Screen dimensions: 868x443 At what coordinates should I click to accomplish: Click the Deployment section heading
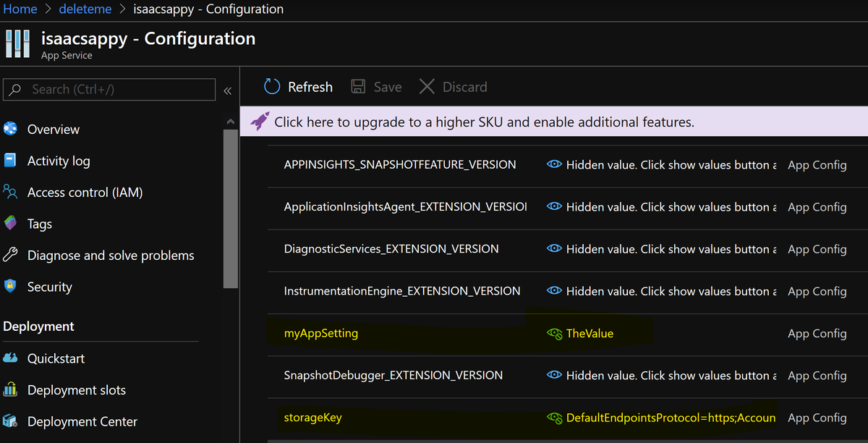[x=38, y=326]
